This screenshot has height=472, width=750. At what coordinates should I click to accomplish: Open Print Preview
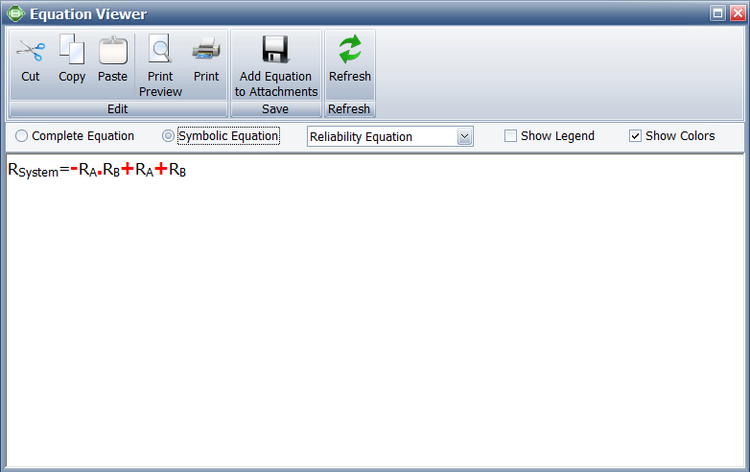[x=160, y=65]
